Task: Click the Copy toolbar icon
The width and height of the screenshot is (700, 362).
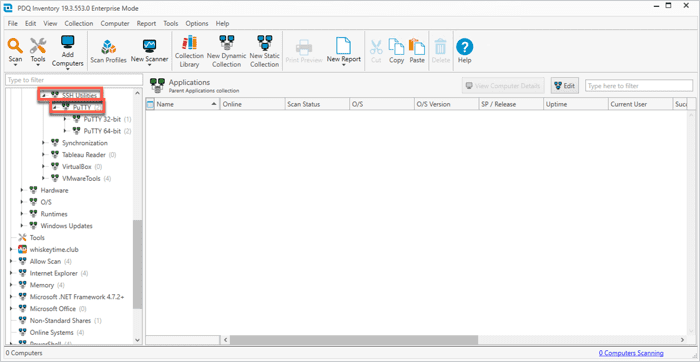Action: coord(396,46)
